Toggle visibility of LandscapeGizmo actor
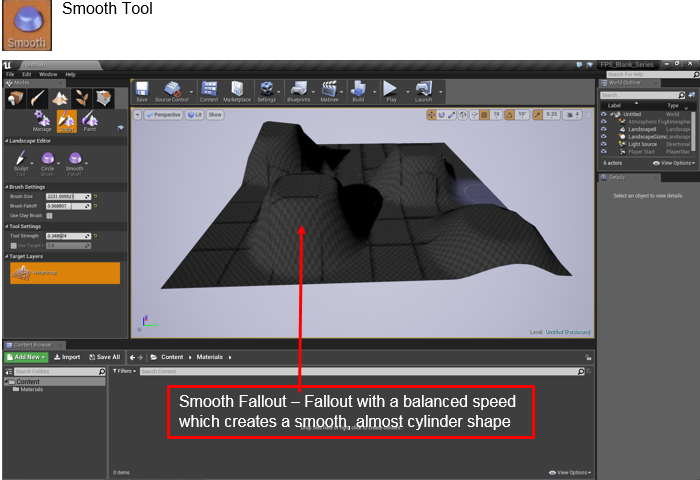700x480 pixels. [604, 137]
